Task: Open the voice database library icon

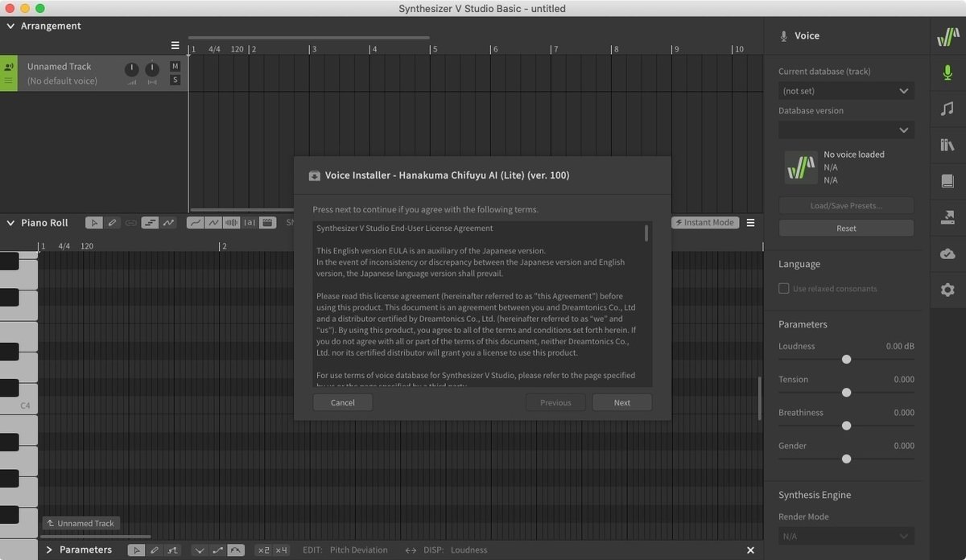Action: pyautogui.click(x=947, y=146)
